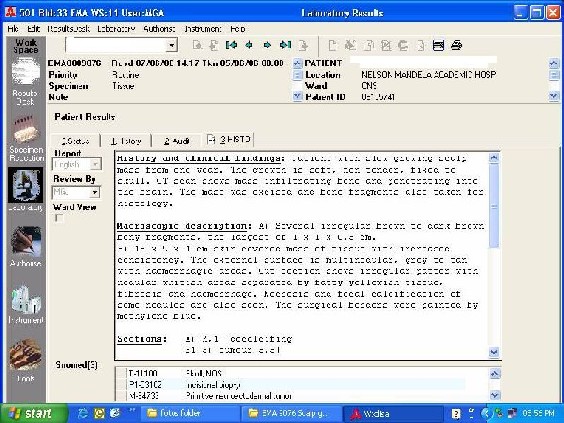Image resolution: width=564 pixels, height=423 pixels.
Task: Open the Authorise menu
Action: (159, 29)
